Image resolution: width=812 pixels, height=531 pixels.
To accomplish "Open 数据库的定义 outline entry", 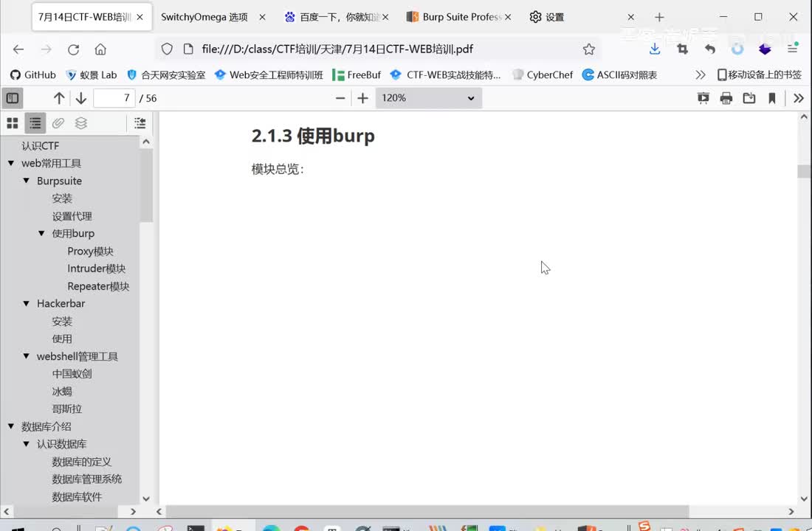I will pos(81,462).
